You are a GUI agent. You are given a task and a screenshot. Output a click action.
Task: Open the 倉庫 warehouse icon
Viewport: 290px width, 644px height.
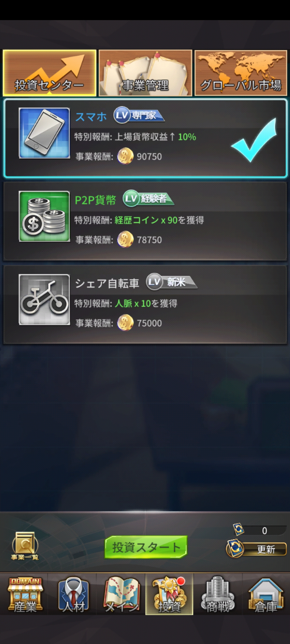tap(266, 594)
